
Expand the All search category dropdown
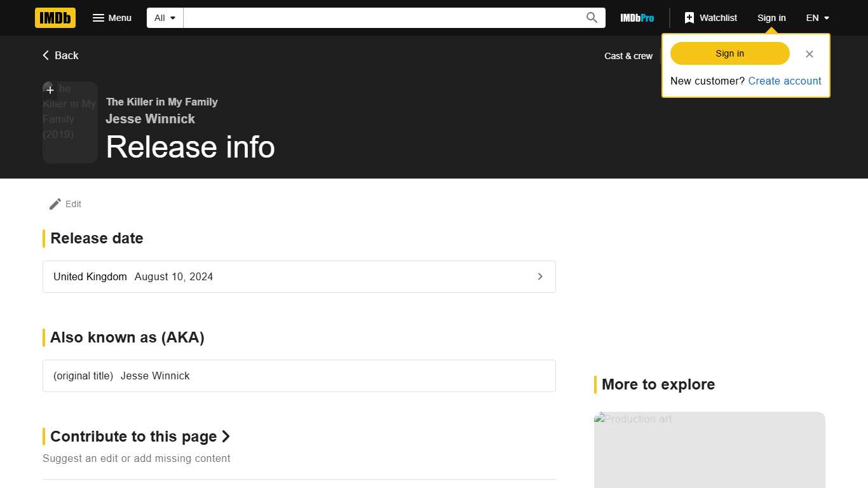click(165, 18)
